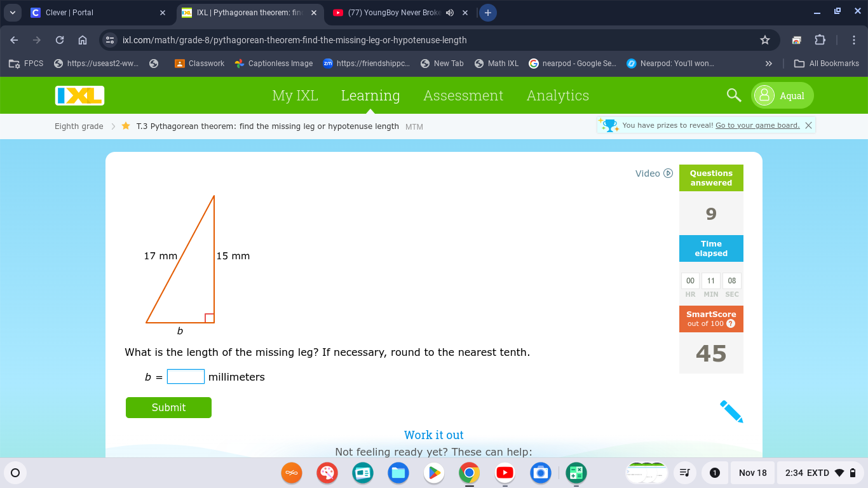Open the tab search dropdown arrow

13,13
